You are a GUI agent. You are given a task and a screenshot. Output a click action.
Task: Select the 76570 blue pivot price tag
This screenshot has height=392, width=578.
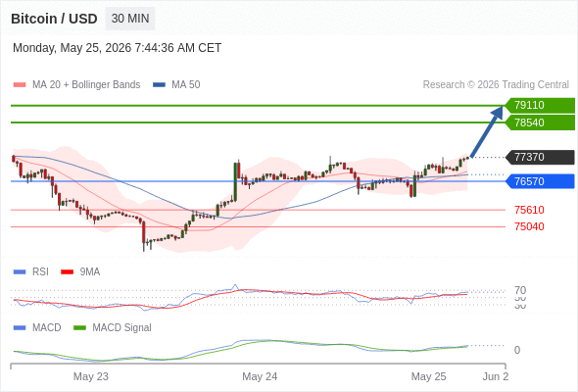click(x=540, y=181)
